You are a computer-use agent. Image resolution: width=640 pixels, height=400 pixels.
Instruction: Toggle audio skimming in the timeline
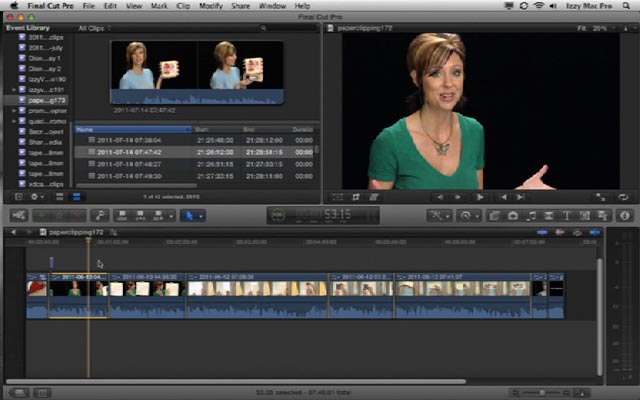(560, 232)
